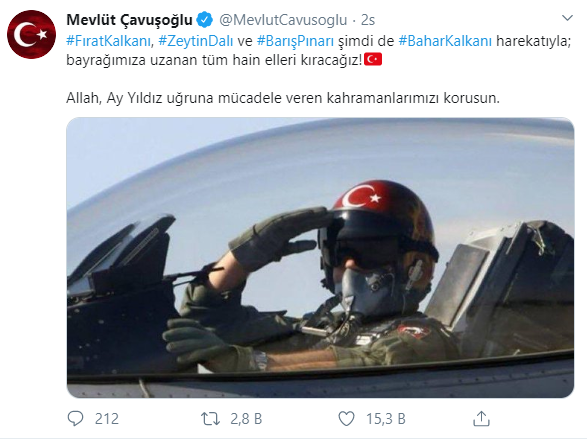Viewport: 587px width, 440px height.
Task: Click the blue verified badge
Action: 205,20
